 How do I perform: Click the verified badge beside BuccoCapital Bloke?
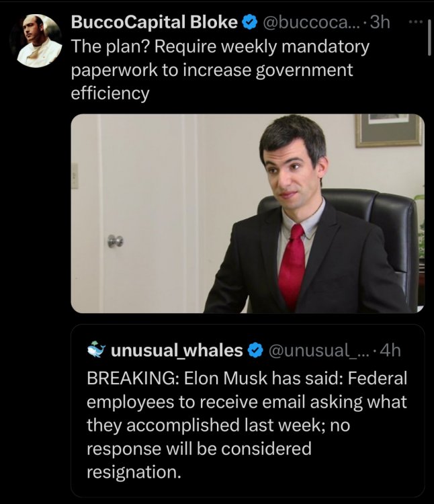249,23
